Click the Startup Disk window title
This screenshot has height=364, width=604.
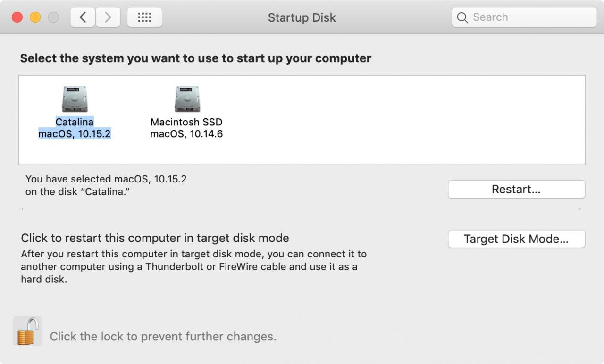[302, 18]
